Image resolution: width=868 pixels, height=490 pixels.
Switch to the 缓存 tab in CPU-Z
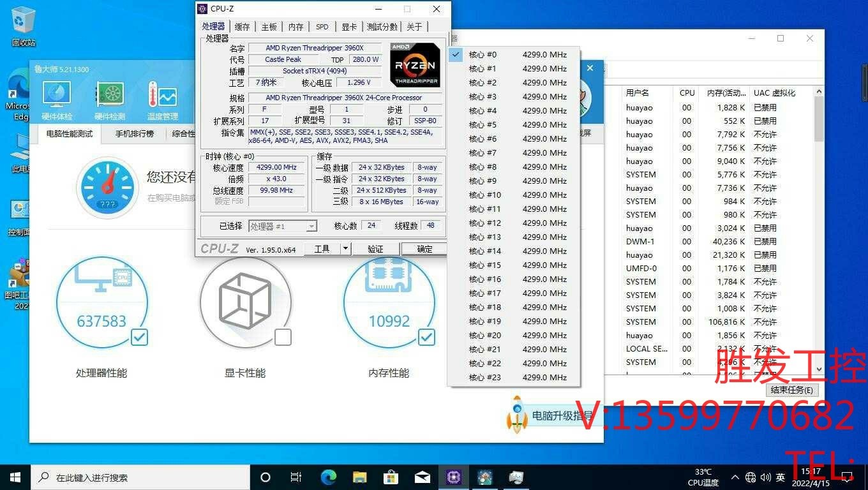[242, 27]
